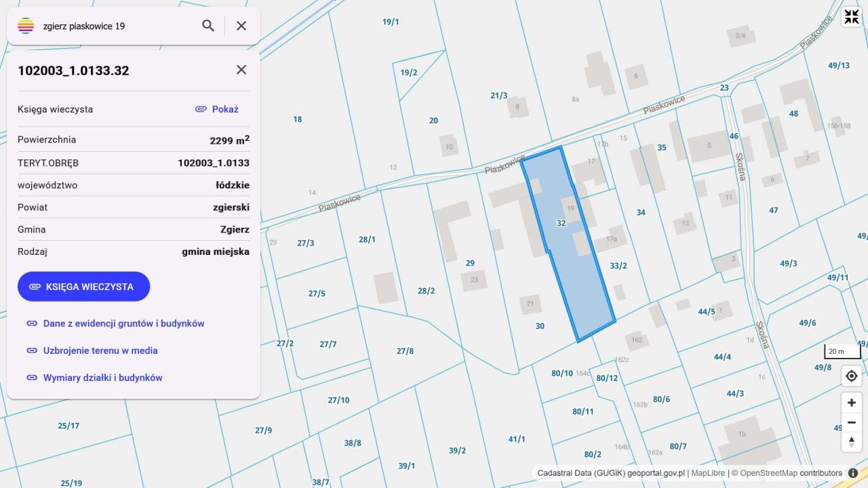Select parcel 30 on the map
Screen dimensions: 868x488
(x=540, y=326)
